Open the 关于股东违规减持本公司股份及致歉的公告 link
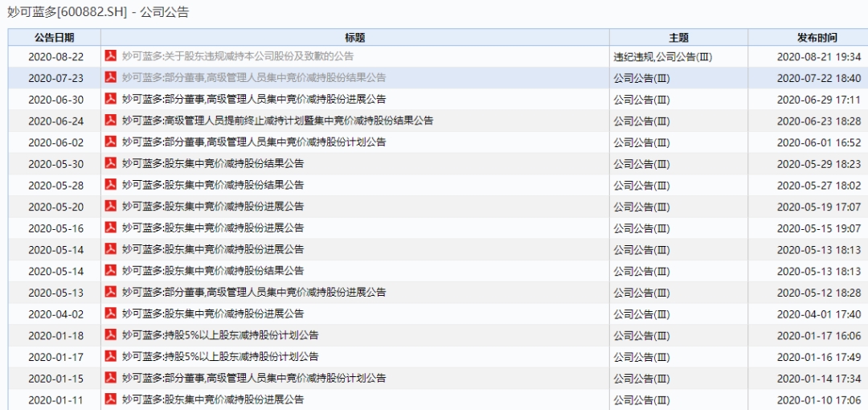 [x=237, y=56]
